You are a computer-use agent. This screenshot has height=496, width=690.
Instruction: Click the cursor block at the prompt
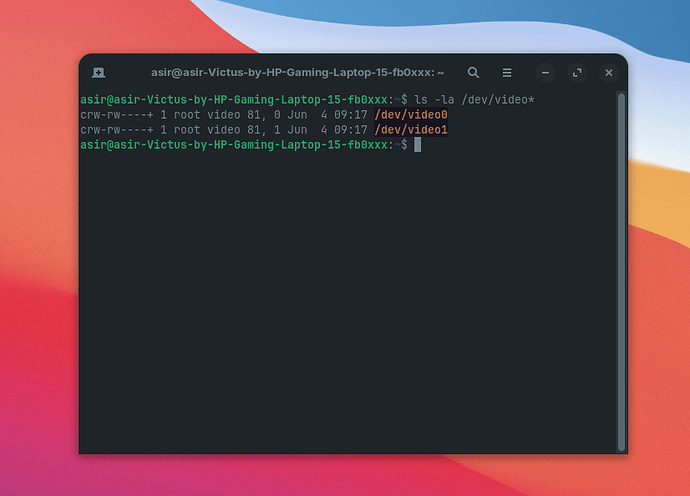(x=417, y=145)
